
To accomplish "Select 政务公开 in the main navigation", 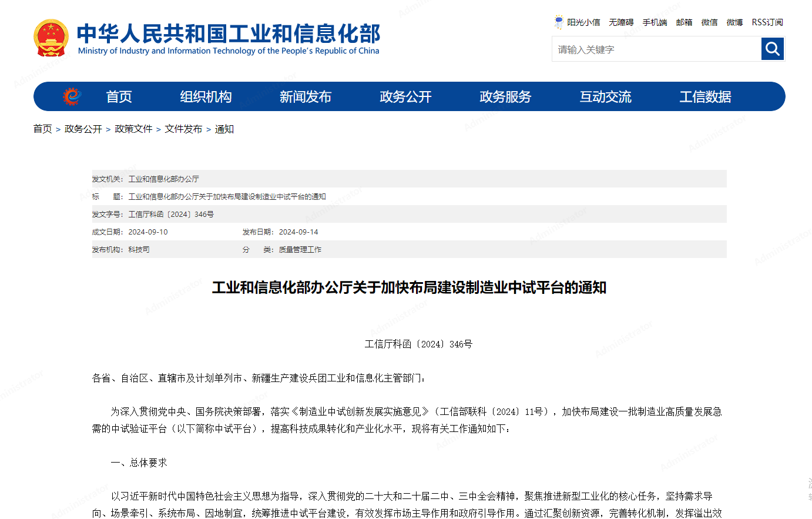I will click(405, 97).
